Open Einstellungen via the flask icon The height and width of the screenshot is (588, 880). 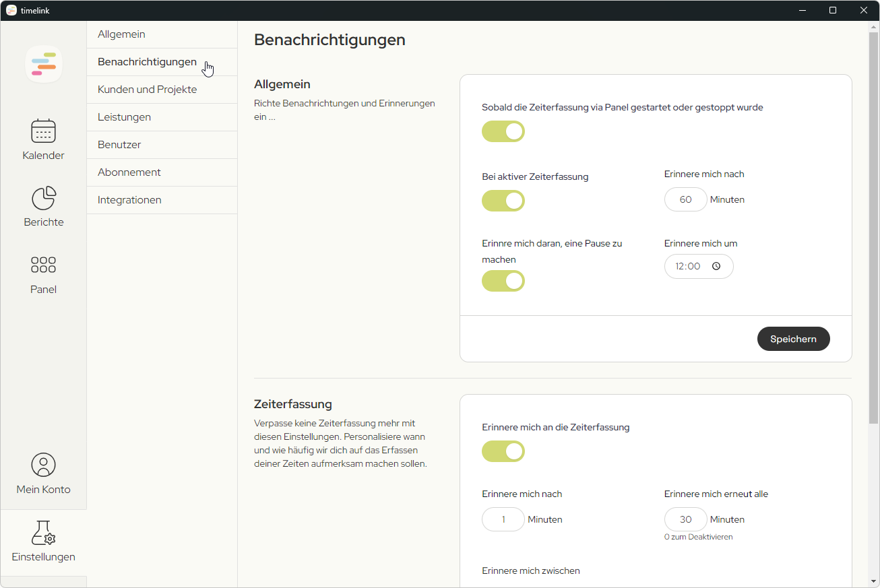(43, 541)
